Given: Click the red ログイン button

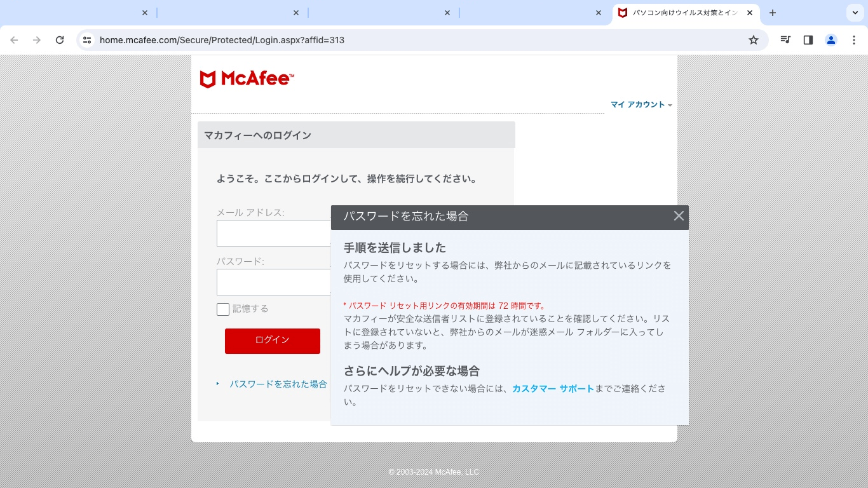Looking at the screenshot, I should pos(273,341).
